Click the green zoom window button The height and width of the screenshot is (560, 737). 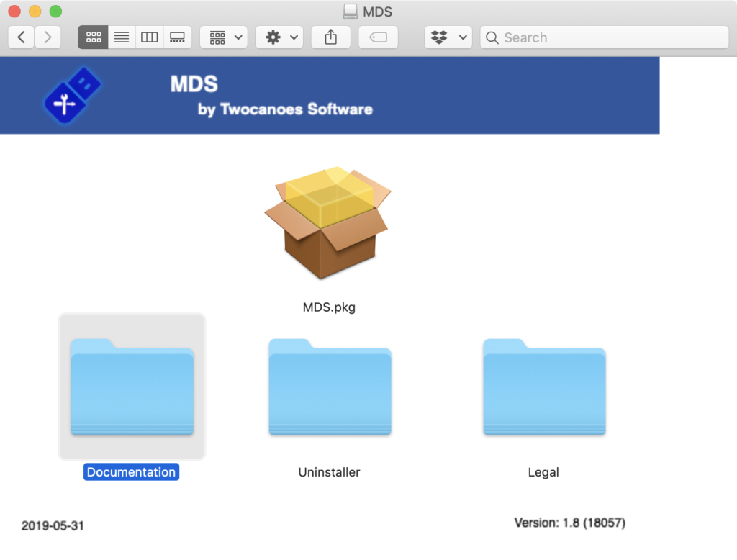tap(56, 12)
